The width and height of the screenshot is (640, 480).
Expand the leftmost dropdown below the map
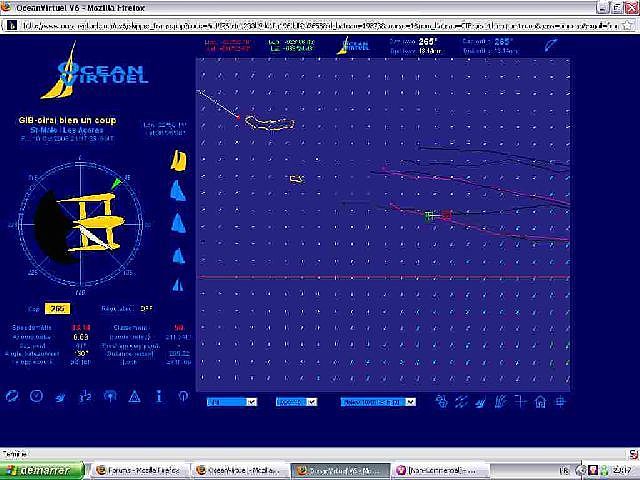231,402
